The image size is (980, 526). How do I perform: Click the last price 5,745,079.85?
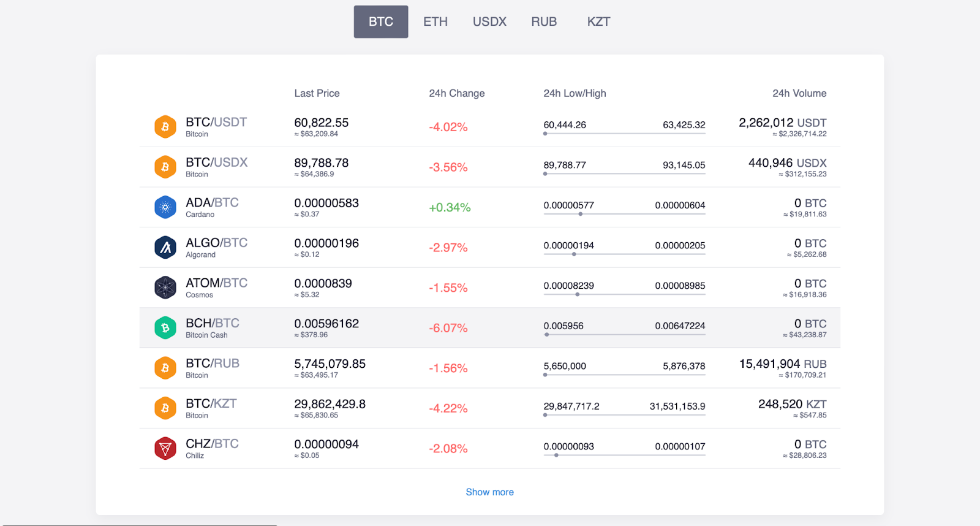click(x=330, y=364)
